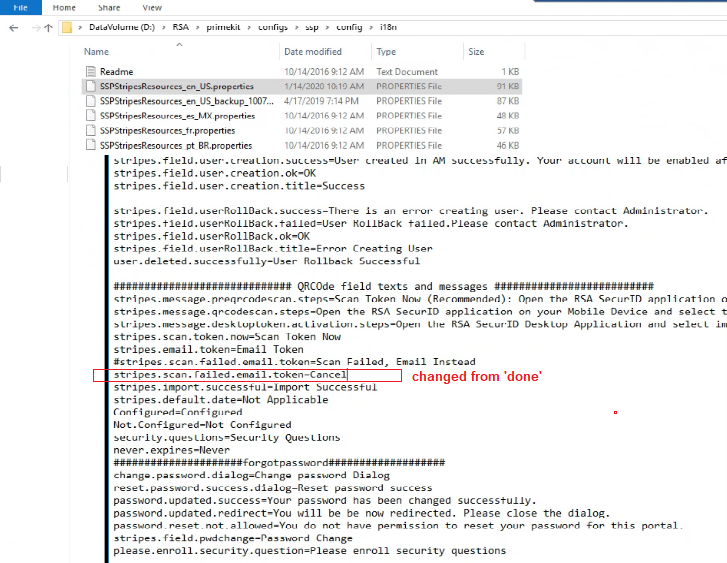The image size is (727, 563).
Task: Sort by Date modified column
Action: point(312,52)
